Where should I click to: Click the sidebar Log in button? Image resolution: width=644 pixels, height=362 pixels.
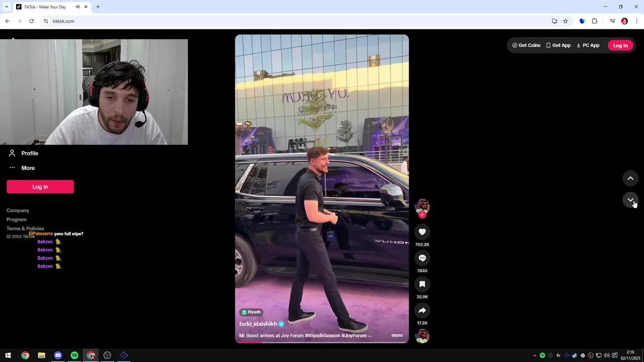click(x=40, y=187)
